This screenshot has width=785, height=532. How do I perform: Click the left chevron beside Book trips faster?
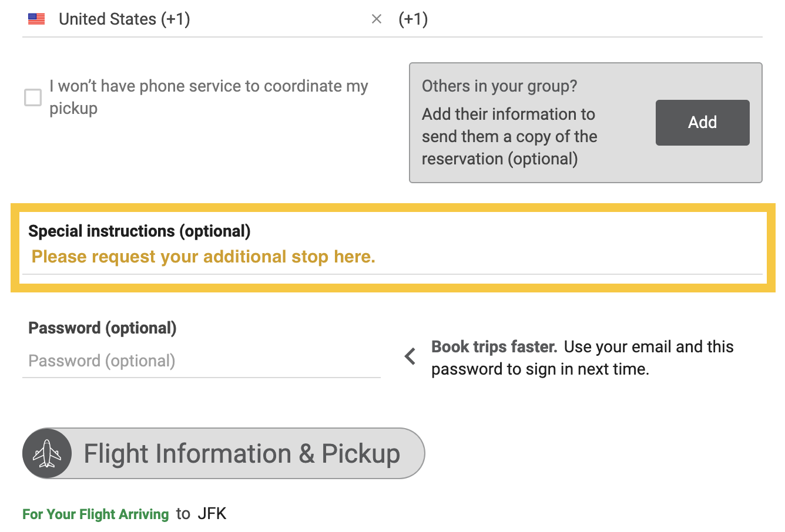[410, 356]
